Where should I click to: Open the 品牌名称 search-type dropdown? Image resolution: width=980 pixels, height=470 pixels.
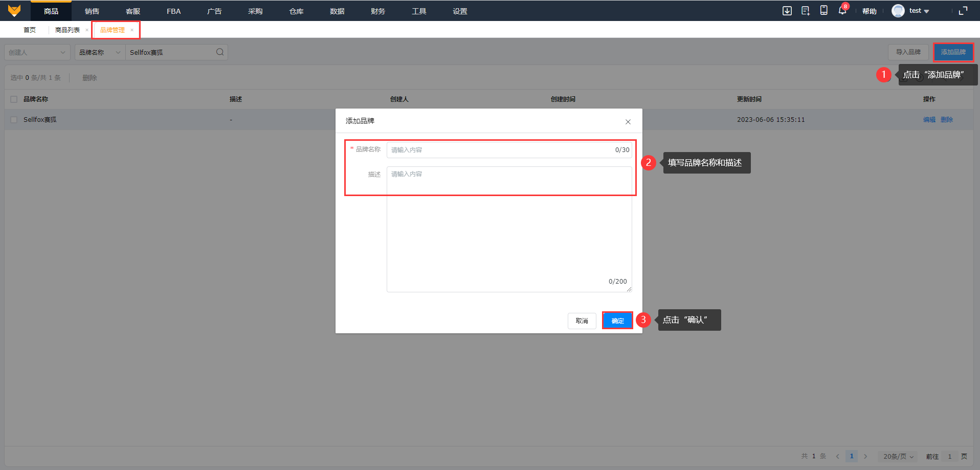[x=100, y=52]
